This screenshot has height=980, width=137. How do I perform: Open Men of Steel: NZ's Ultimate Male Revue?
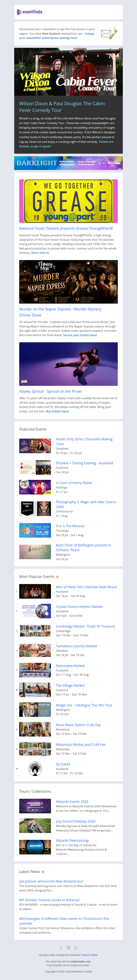86,587
